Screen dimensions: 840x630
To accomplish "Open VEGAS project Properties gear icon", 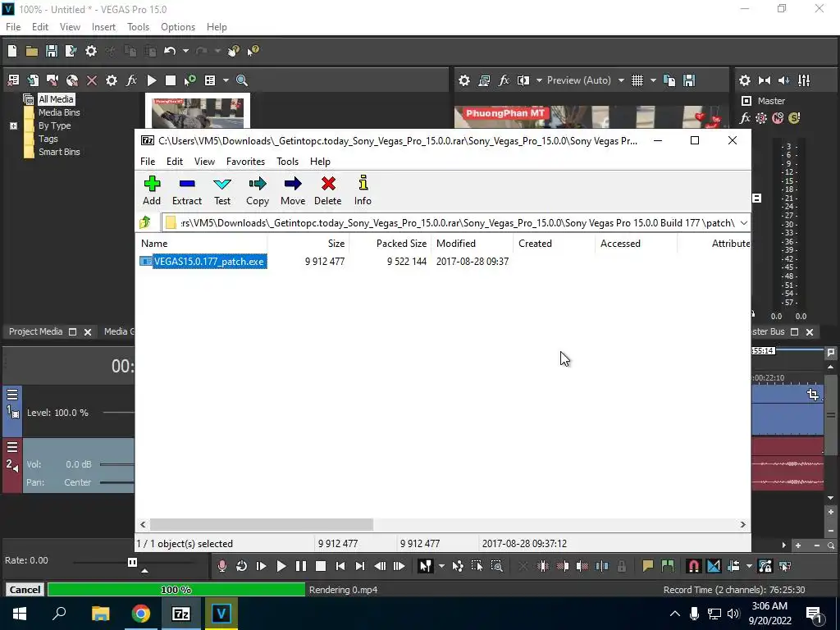I will [91, 51].
